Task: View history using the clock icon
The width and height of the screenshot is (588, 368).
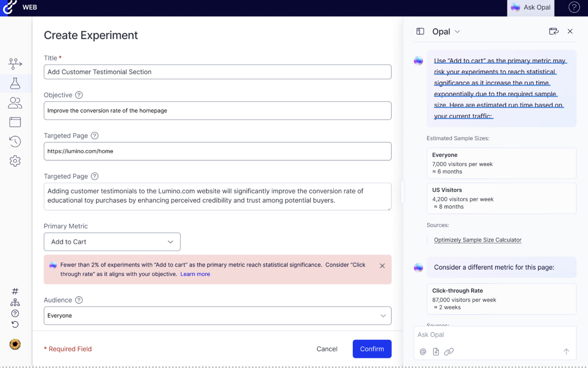Action: 15,141
